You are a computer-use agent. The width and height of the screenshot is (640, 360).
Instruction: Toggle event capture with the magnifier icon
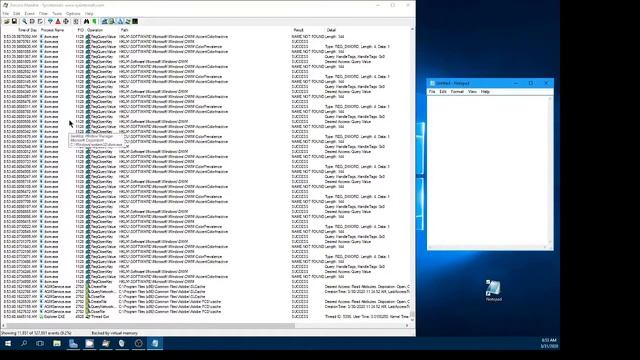click(24, 21)
